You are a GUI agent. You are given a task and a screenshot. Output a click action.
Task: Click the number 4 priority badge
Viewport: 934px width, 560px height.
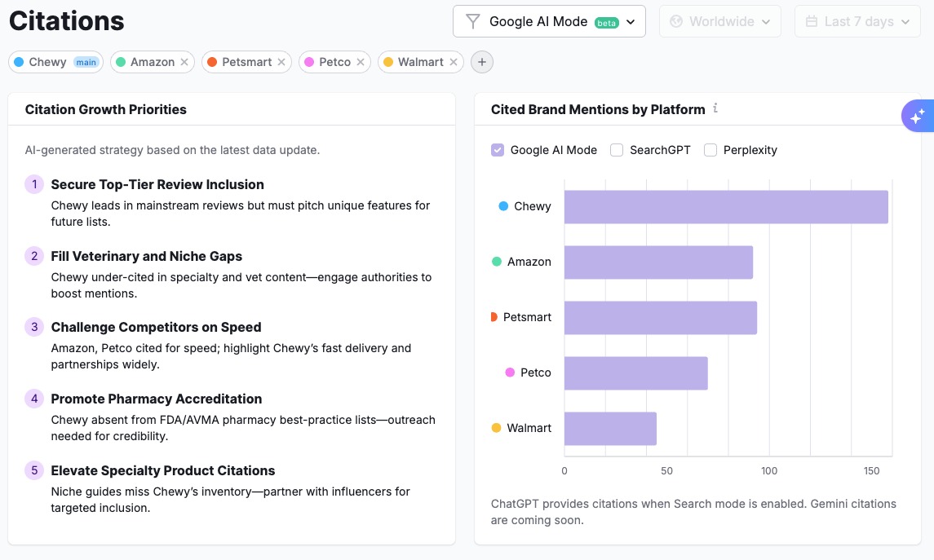pyautogui.click(x=34, y=399)
